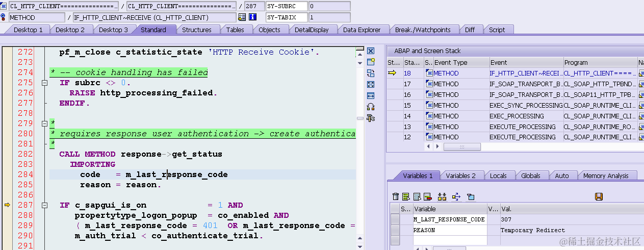This screenshot has height=250, width=644.
Task: Click the blue arrows icon in the variables toolbar
Action: [x=456, y=196]
